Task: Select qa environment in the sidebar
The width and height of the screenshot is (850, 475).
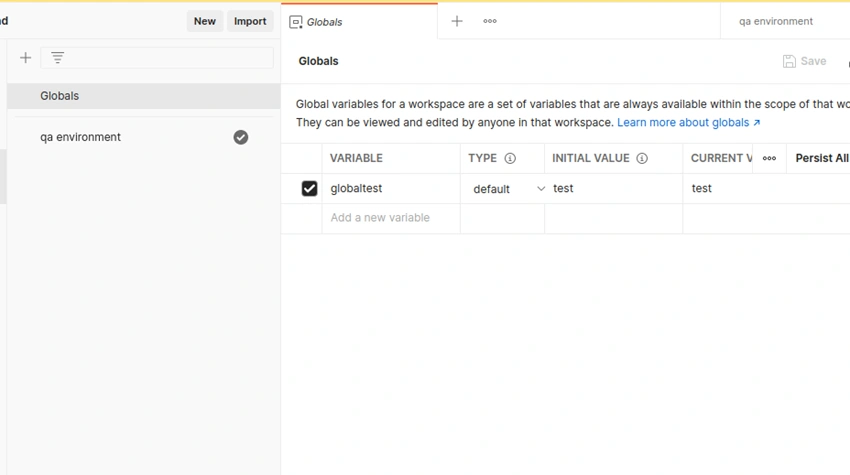Action: tap(144, 137)
